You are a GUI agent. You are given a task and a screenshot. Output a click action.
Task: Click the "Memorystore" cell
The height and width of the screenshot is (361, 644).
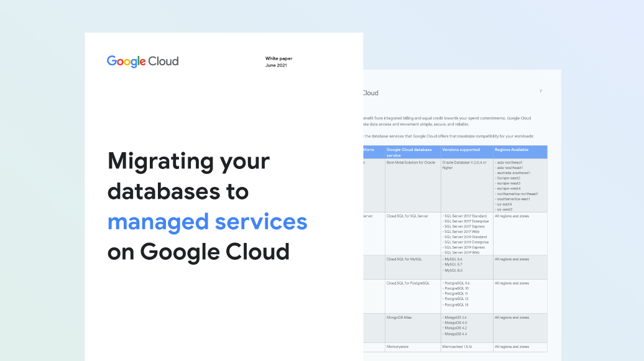pyautogui.click(x=398, y=347)
